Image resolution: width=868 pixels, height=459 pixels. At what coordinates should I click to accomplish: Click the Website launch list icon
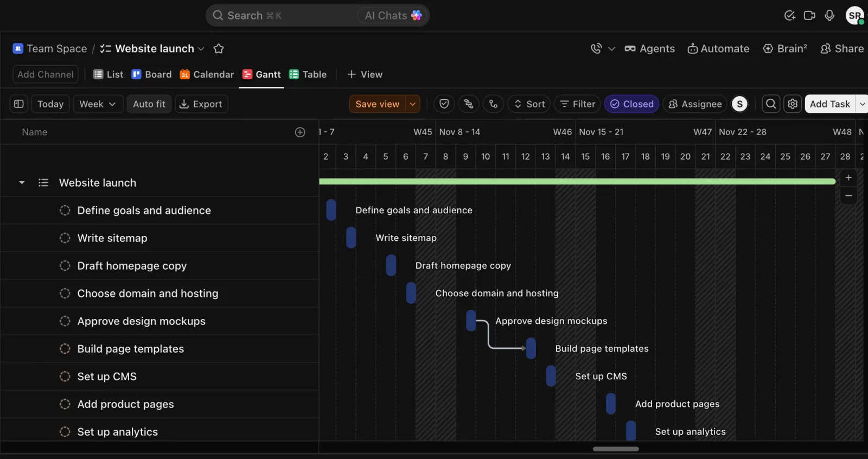click(43, 183)
